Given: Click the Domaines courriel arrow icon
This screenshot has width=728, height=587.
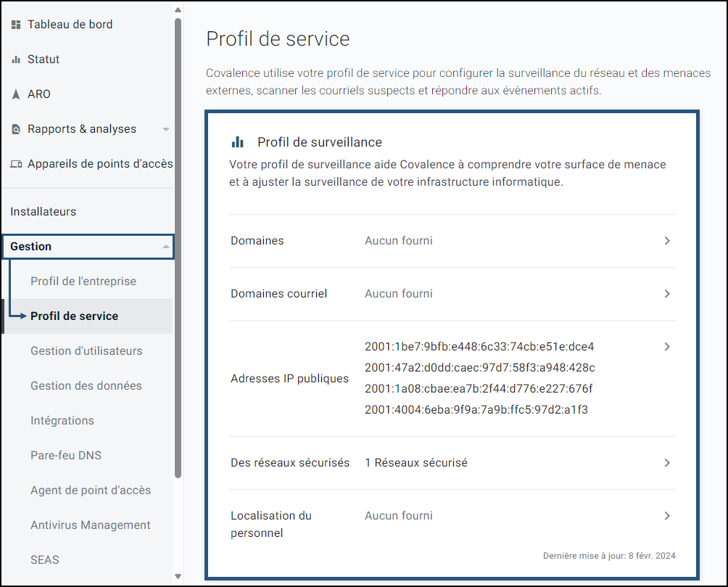Looking at the screenshot, I should [x=667, y=293].
